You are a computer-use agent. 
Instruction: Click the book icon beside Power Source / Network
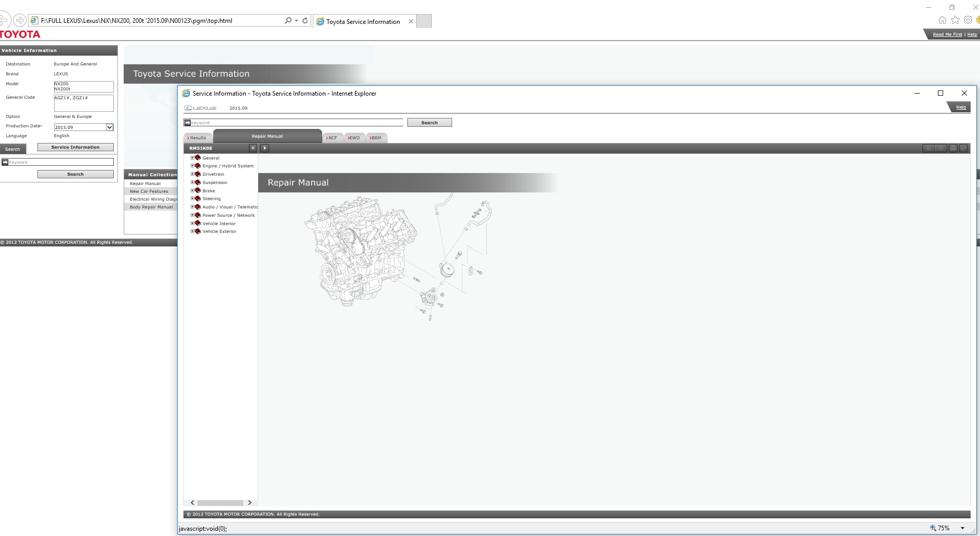(x=197, y=215)
